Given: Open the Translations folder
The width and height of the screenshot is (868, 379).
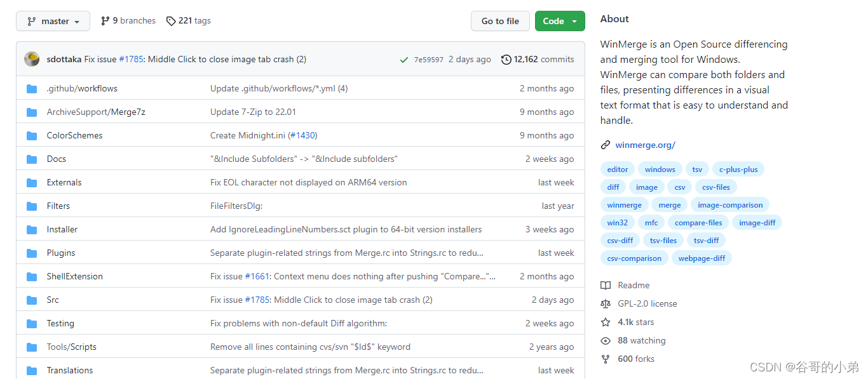Looking at the screenshot, I should coord(70,371).
